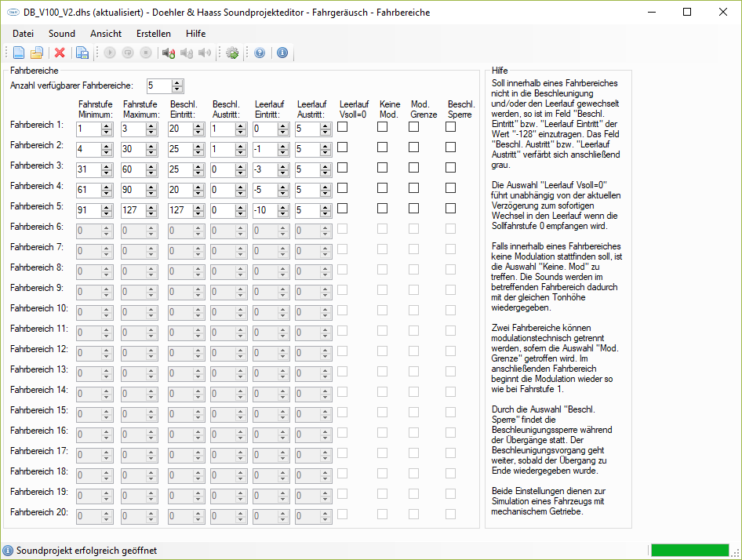The width and height of the screenshot is (742, 560).
Task: Show program info with blue i icon
Action: (x=282, y=53)
